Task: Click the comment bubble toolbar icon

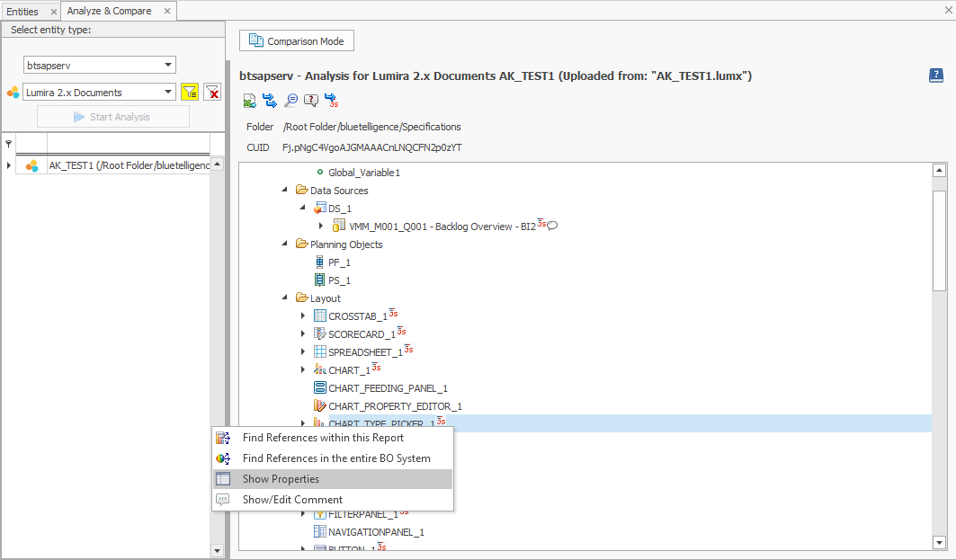Action: coord(310,100)
